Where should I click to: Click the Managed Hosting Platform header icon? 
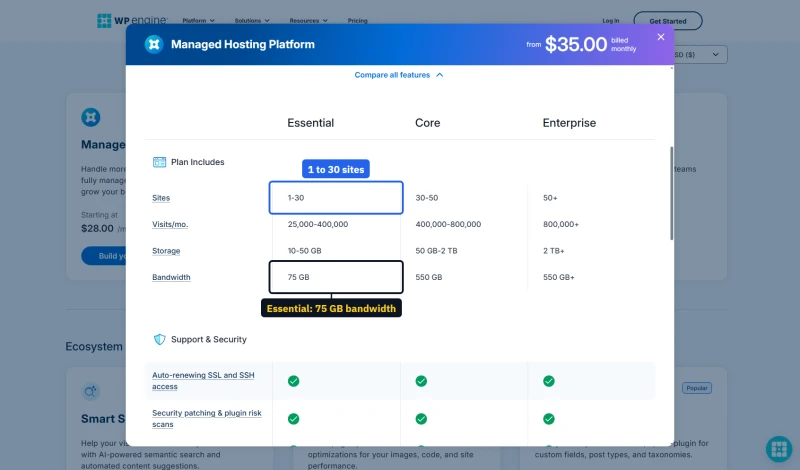pyautogui.click(x=154, y=44)
